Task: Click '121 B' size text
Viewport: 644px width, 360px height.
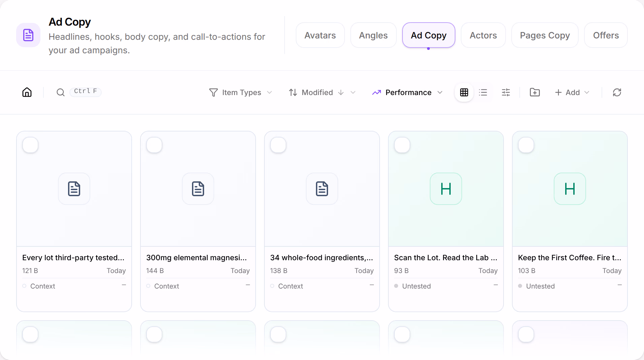Action: pyautogui.click(x=30, y=271)
